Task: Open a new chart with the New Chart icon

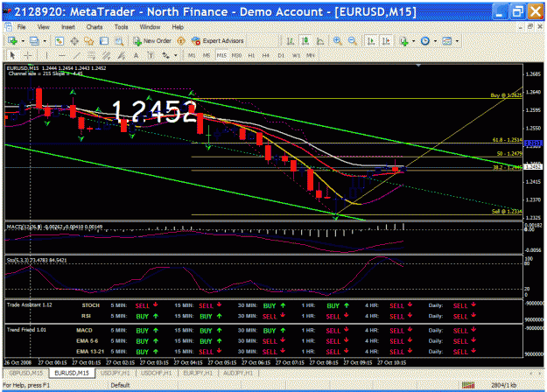Action: coord(12,41)
